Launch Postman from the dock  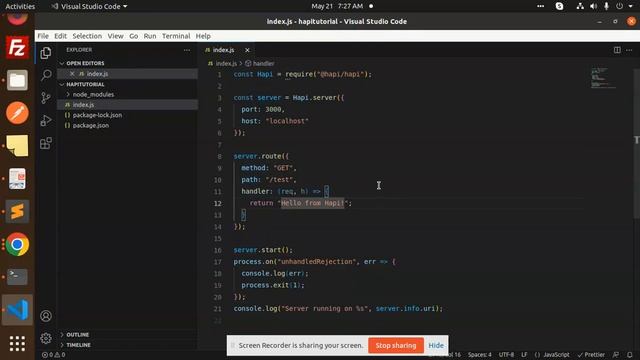pos(17,113)
